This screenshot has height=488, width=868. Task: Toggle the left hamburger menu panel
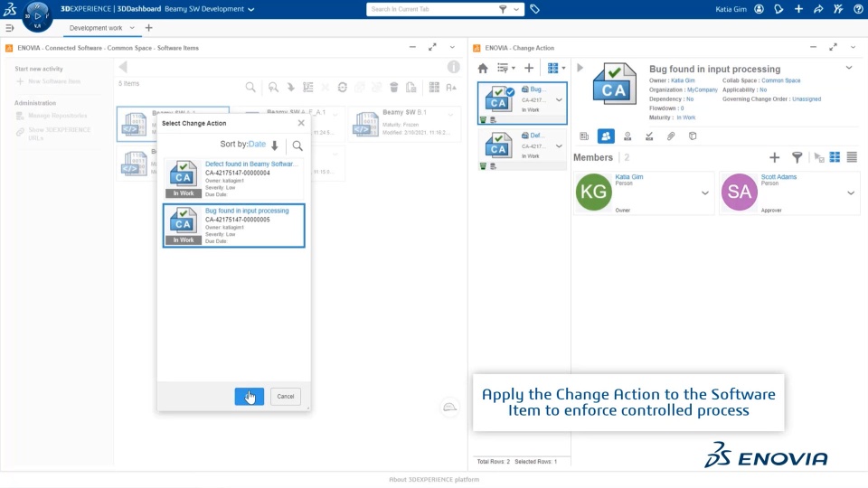pyautogui.click(x=9, y=28)
